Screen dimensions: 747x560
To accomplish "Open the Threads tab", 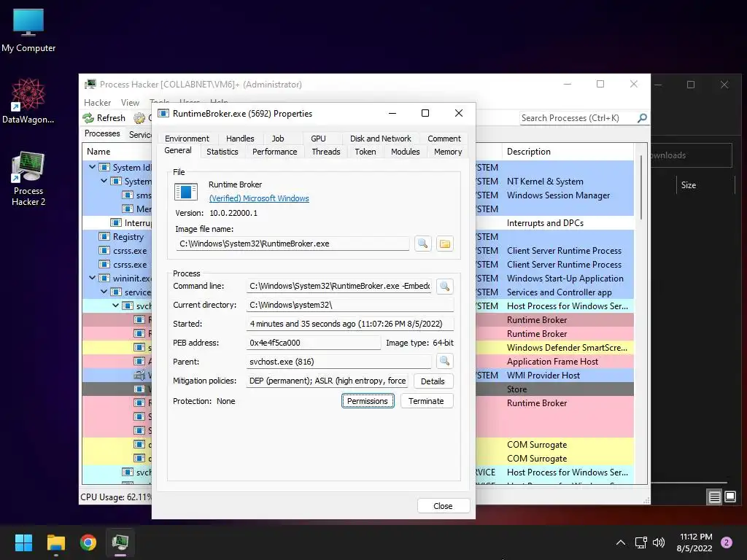I will tap(326, 152).
